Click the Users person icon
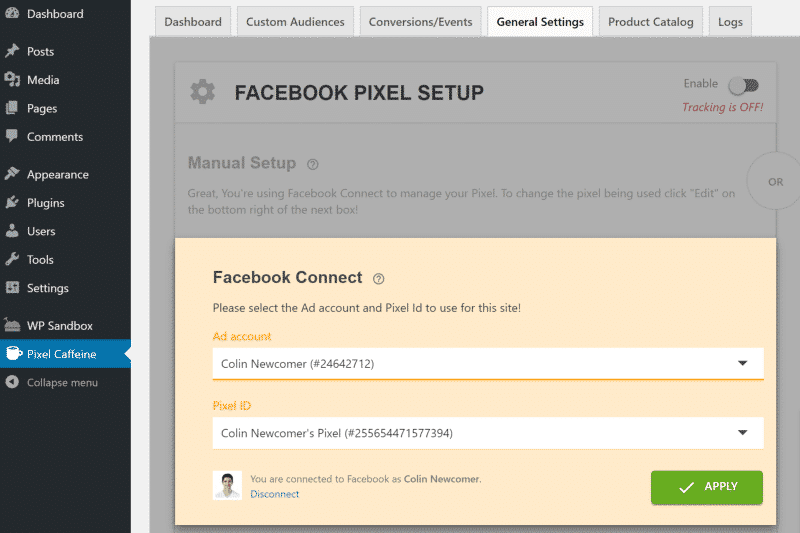This screenshot has height=533, width=800. click(12, 231)
